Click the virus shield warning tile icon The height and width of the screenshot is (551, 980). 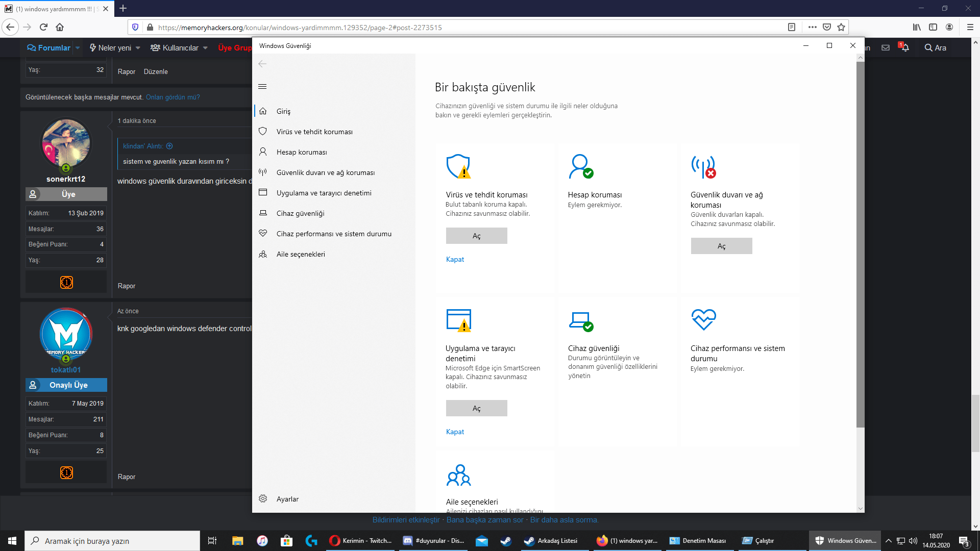[458, 166]
